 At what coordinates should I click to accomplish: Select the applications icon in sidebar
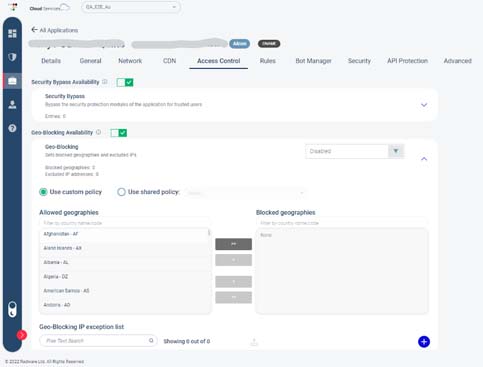[x=12, y=81]
